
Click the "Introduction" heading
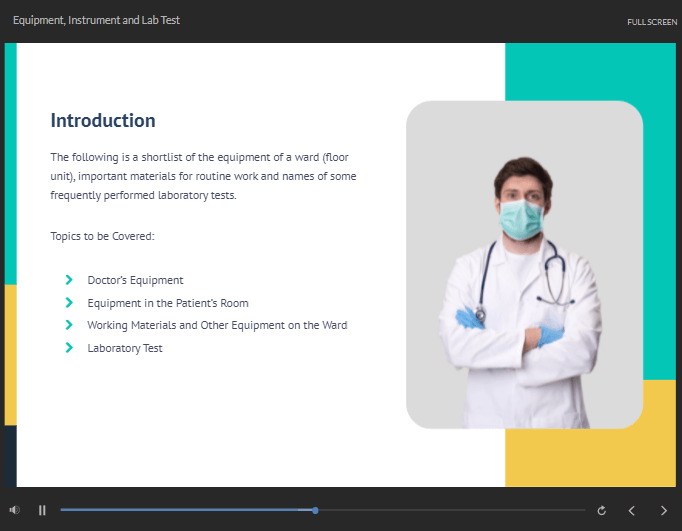103,120
